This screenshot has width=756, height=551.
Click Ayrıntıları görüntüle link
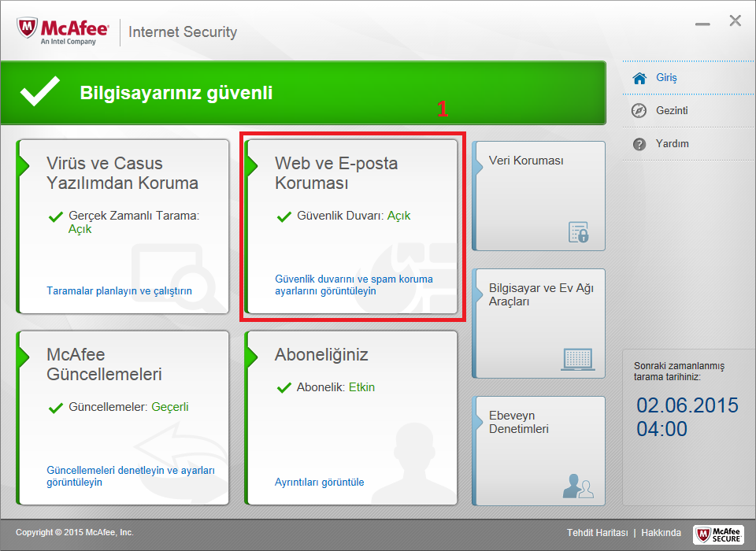click(319, 482)
